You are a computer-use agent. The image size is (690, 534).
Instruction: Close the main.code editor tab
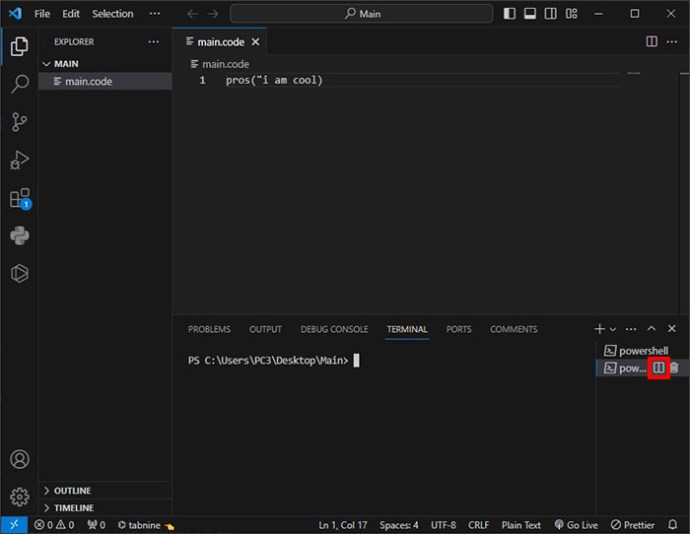[x=255, y=42]
